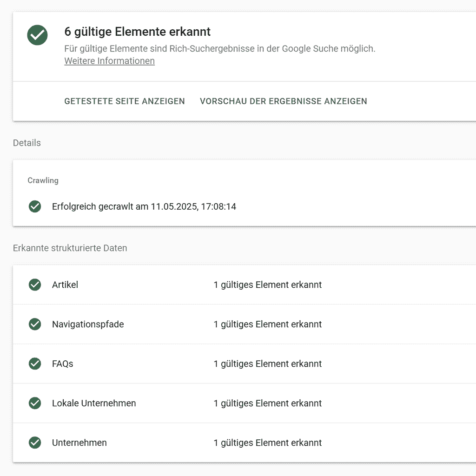Click the green check icon under Crawling

pyautogui.click(x=35, y=206)
